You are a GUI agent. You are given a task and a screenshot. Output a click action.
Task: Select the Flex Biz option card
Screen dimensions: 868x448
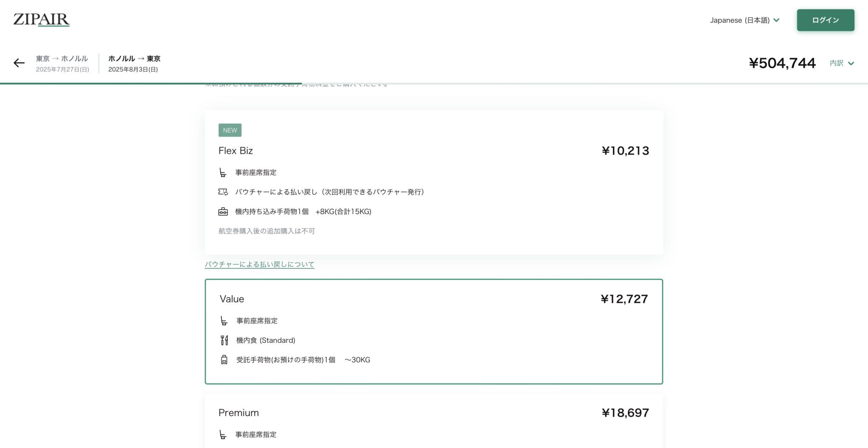(x=434, y=182)
